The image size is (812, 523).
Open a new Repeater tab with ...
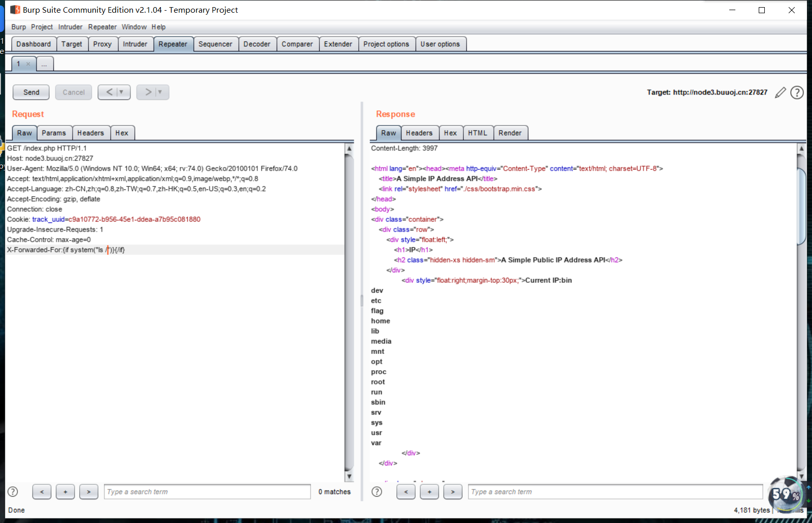click(x=45, y=64)
